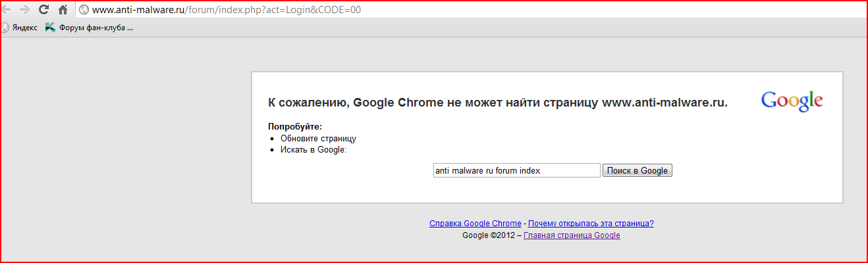868x263 pixels.
Task: Click the globe site-info icon
Action: tap(84, 10)
